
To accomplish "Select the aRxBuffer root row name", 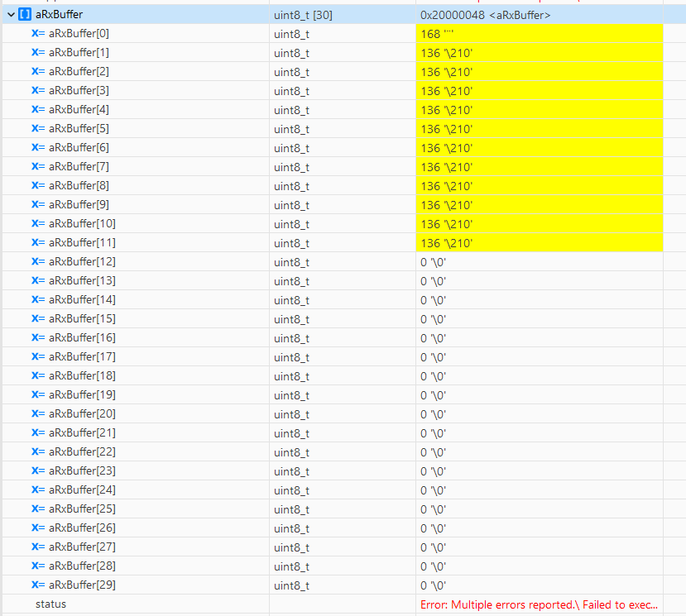I will point(59,14).
